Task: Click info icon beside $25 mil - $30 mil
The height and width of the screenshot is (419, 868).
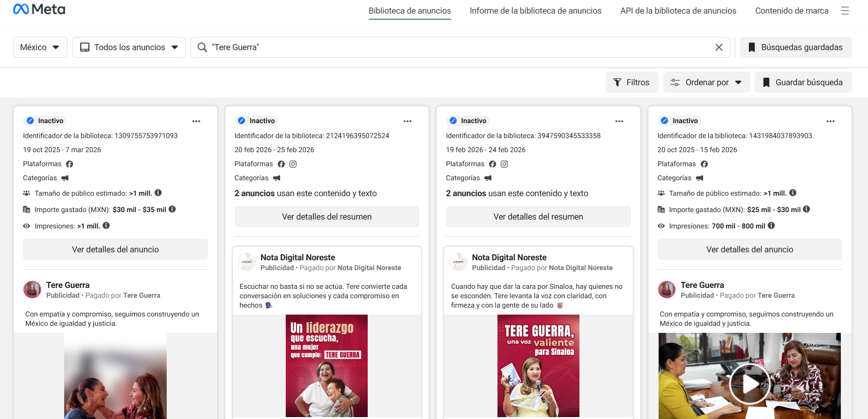Action: coord(807,209)
